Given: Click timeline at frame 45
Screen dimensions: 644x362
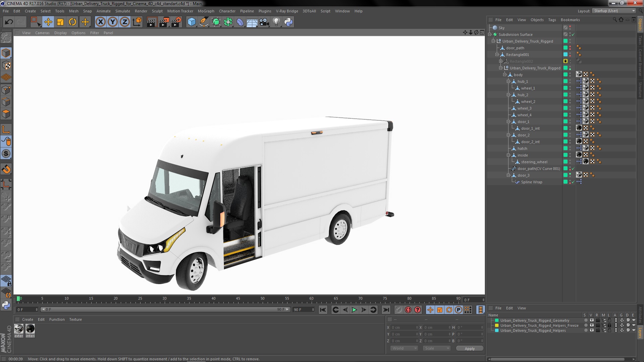Looking at the screenshot, I should [238, 299].
